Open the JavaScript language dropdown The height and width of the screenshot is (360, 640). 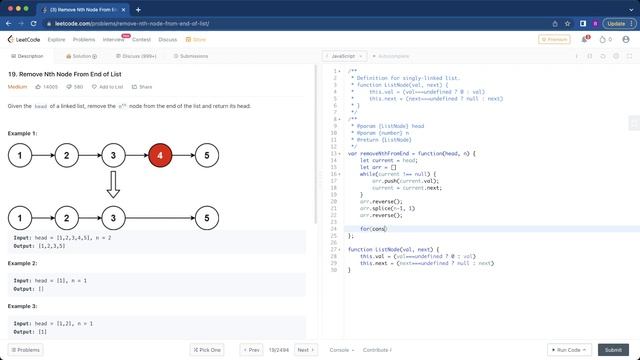pos(344,56)
